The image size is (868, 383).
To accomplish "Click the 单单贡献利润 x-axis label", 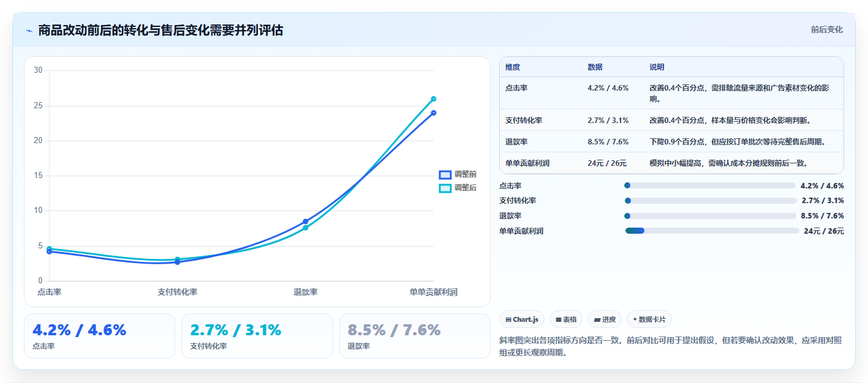I will (433, 292).
